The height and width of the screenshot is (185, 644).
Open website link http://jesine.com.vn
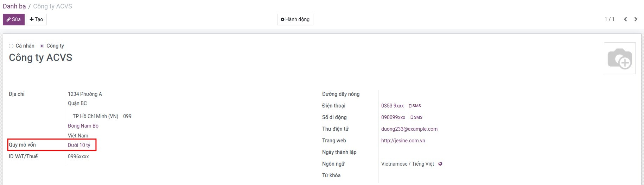tap(403, 141)
